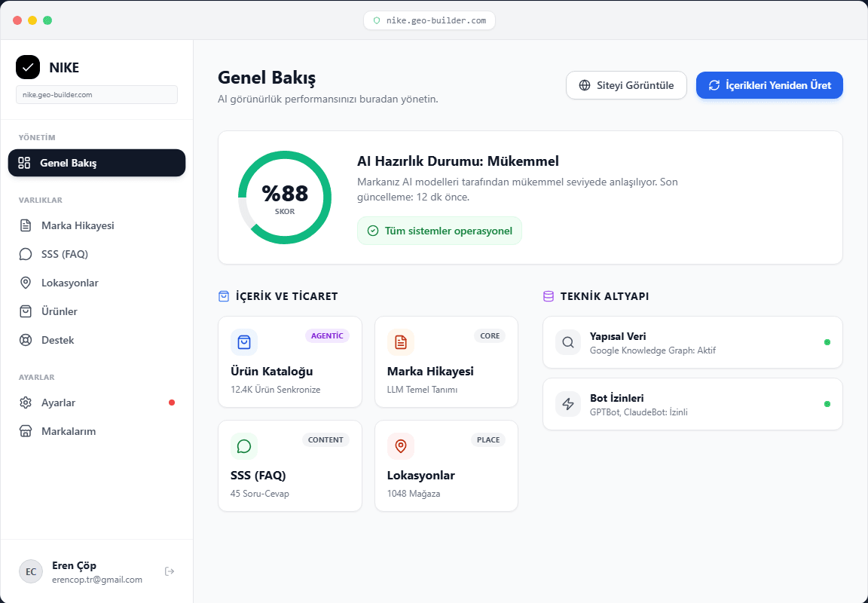Open SSS (FAQ) from the sidebar
Screen dimensions: 868x603
tap(97, 254)
